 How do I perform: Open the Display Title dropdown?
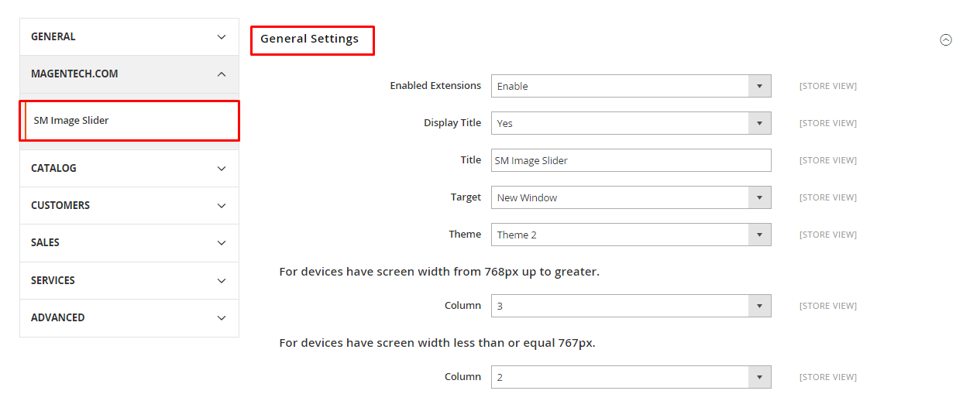[x=631, y=123]
